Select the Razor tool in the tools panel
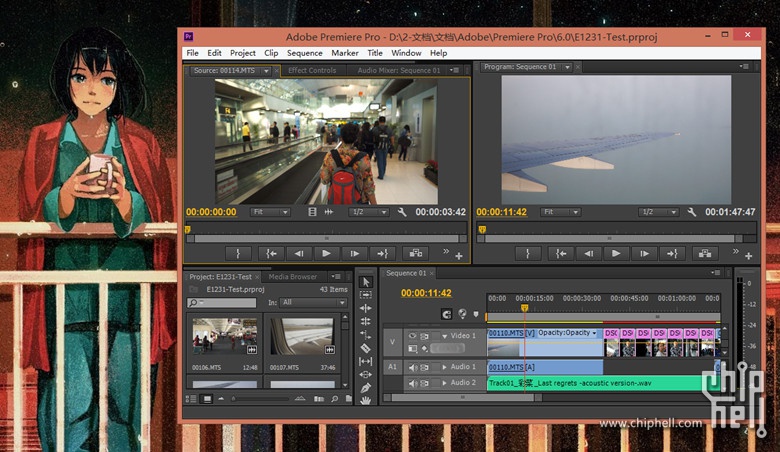The height and width of the screenshot is (452, 780). click(366, 348)
